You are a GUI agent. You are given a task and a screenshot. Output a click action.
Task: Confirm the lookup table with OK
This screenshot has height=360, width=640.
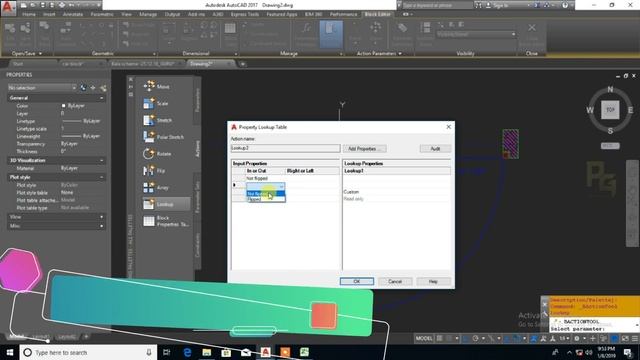pyautogui.click(x=357, y=282)
